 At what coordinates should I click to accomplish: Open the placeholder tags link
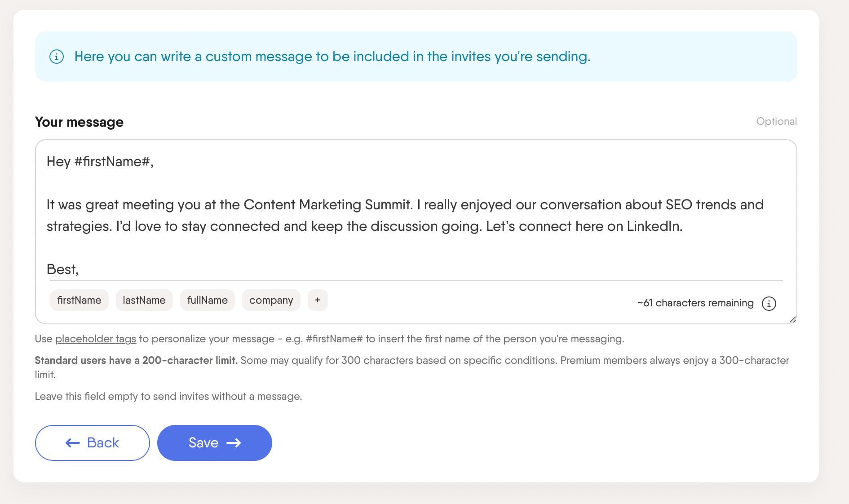pyautogui.click(x=96, y=339)
